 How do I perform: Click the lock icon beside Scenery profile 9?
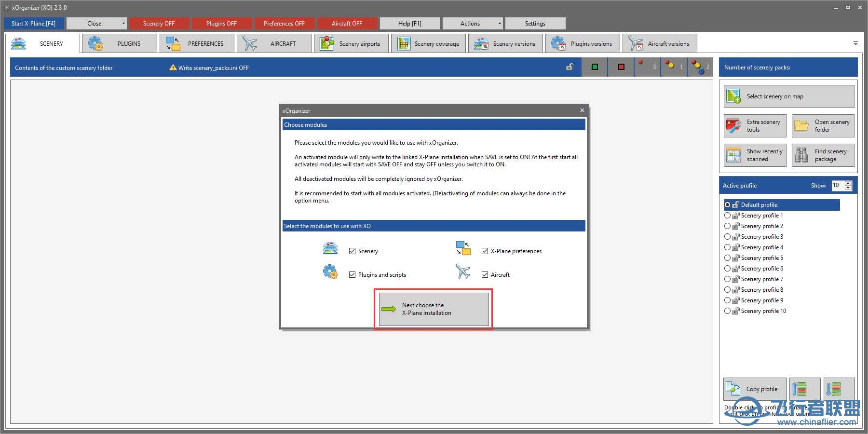pyautogui.click(x=736, y=300)
